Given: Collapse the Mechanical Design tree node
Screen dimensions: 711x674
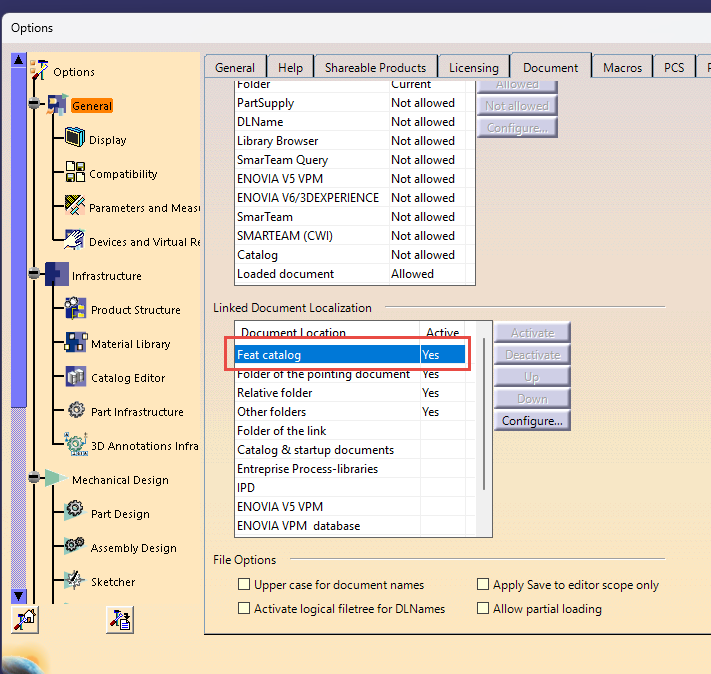Looking at the screenshot, I should click(34, 478).
